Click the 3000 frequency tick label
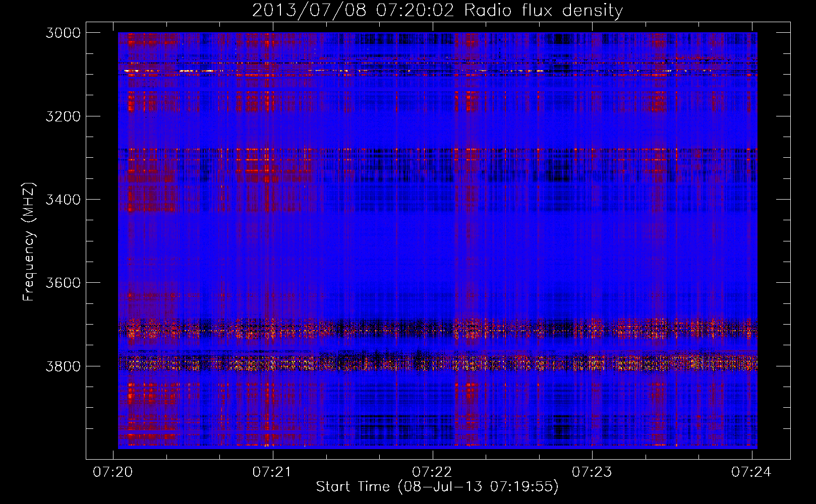Screen dimensions: 816x504 click(63, 33)
